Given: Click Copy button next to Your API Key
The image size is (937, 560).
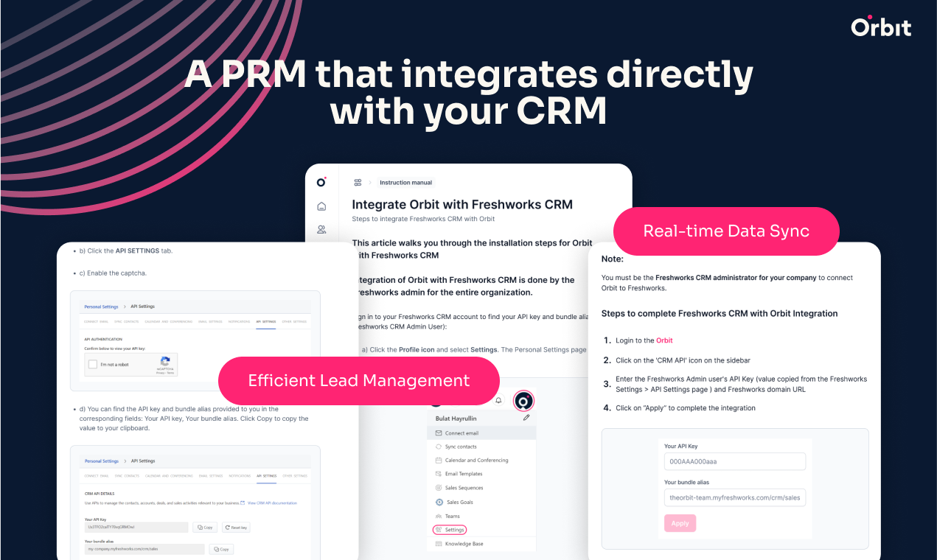Looking at the screenshot, I should click(205, 528).
